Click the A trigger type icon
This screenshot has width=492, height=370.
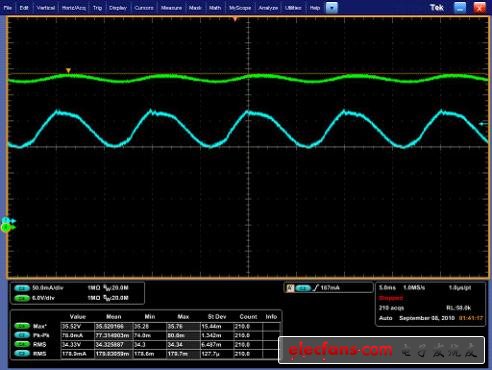(x=290, y=288)
